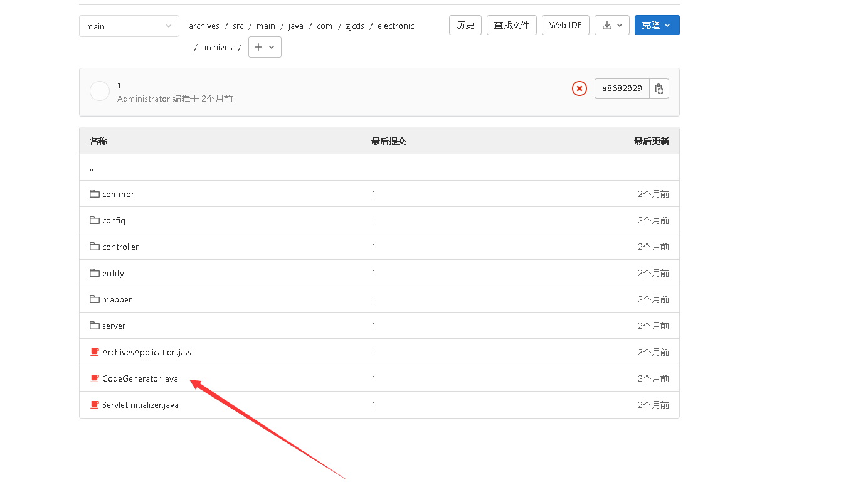Click the download icon in the toolbar
The image size is (868, 487).
pos(608,25)
